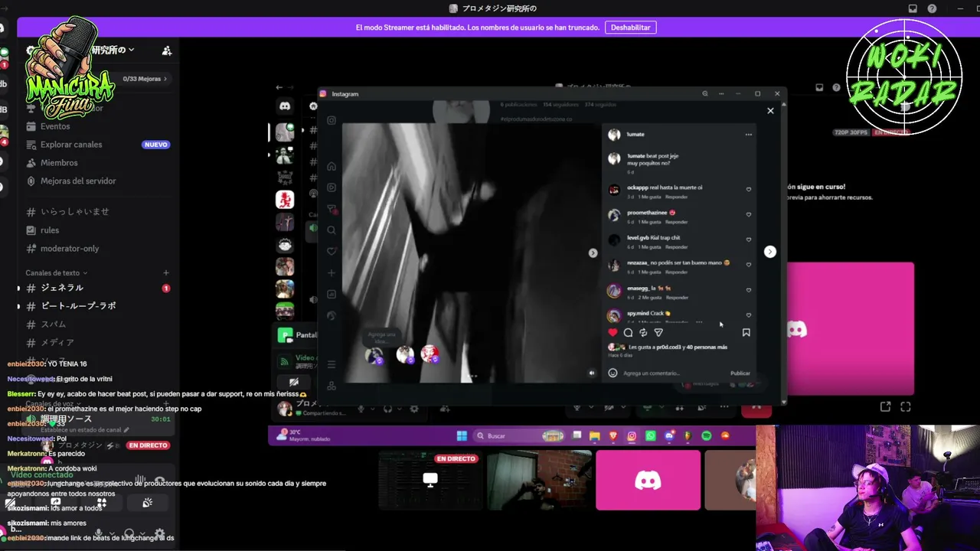Image resolution: width=980 pixels, height=551 pixels.
Task: Select the webcam stream thumbnail with brick wall
Action: point(539,481)
